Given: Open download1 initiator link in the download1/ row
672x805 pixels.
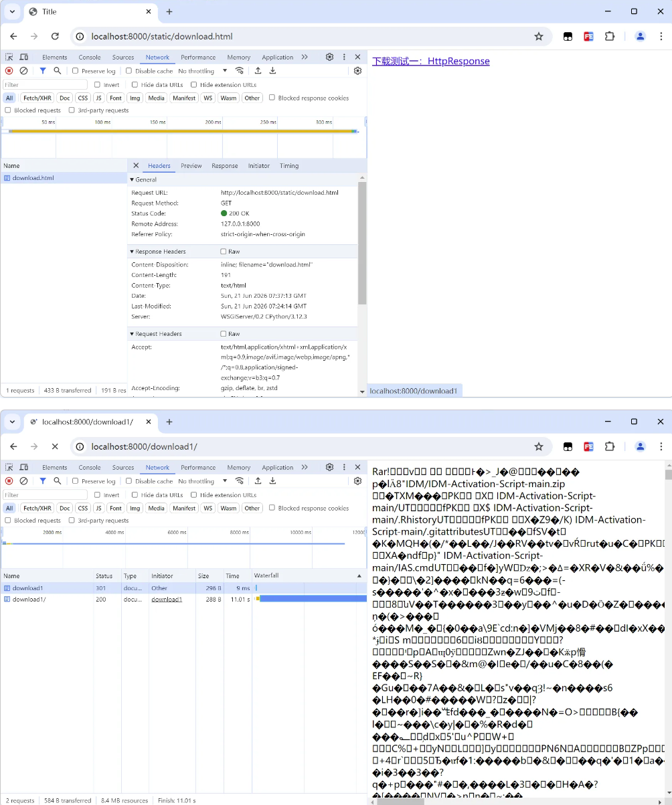Looking at the screenshot, I should click(x=167, y=600).
